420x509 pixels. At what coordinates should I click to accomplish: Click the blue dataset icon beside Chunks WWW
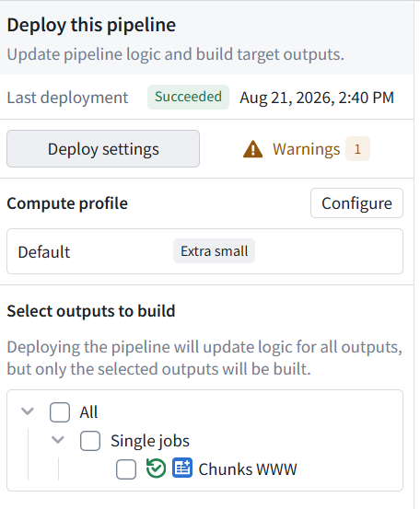tap(182, 468)
